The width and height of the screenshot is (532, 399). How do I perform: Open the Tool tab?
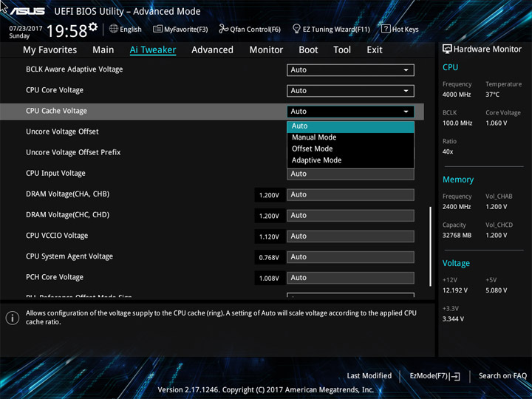342,50
